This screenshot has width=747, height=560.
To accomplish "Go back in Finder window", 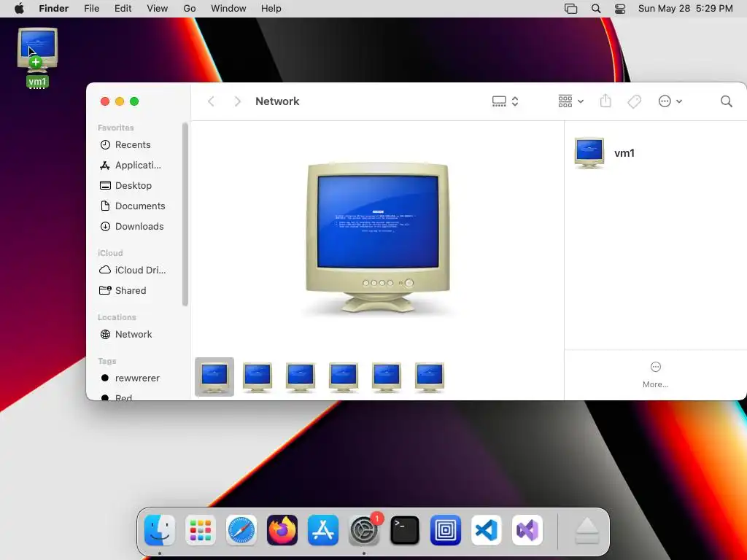I will [211, 101].
